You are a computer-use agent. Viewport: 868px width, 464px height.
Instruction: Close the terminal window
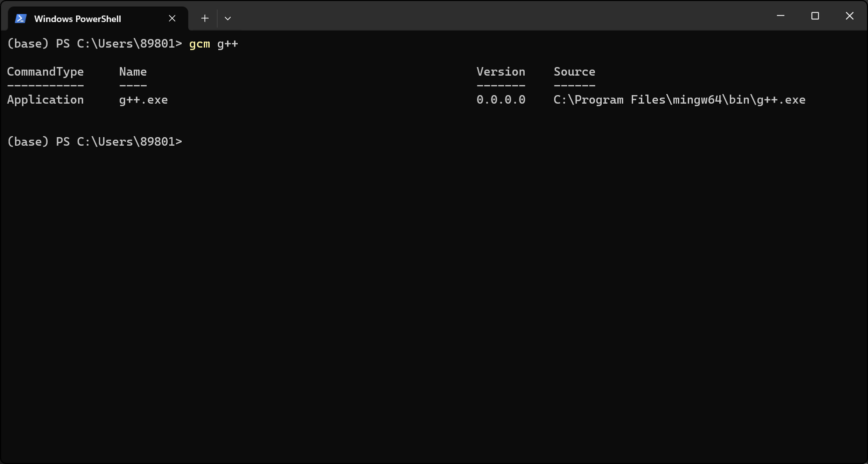(x=849, y=16)
